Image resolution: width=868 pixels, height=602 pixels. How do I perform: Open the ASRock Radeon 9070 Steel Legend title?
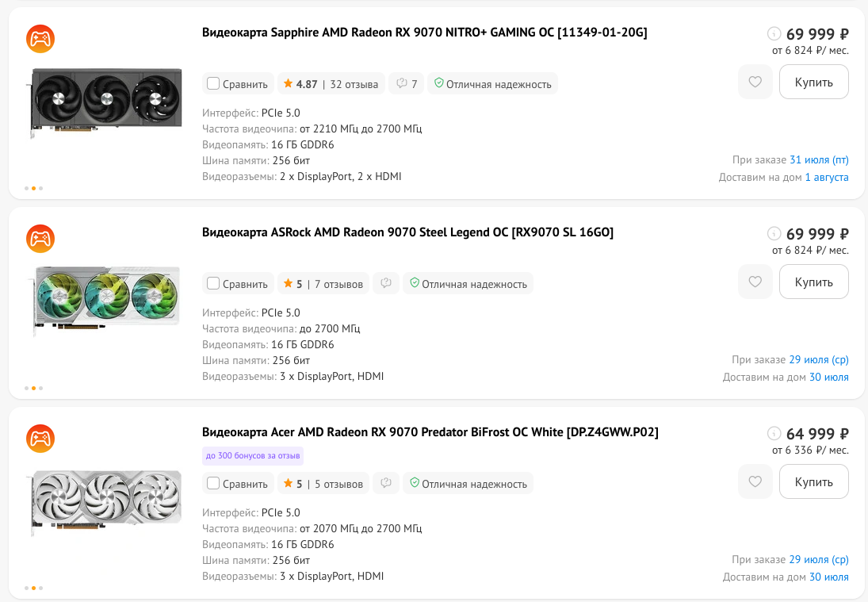pos(407,232)
